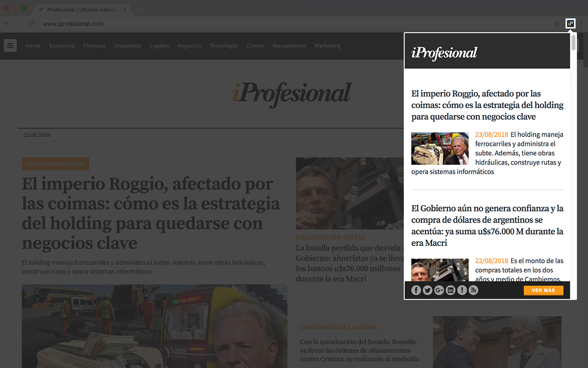Open the RSS feed icon in popup footer
Image resolution: width=588 pixels, height=368 pixels.
(x=474, y=290)
